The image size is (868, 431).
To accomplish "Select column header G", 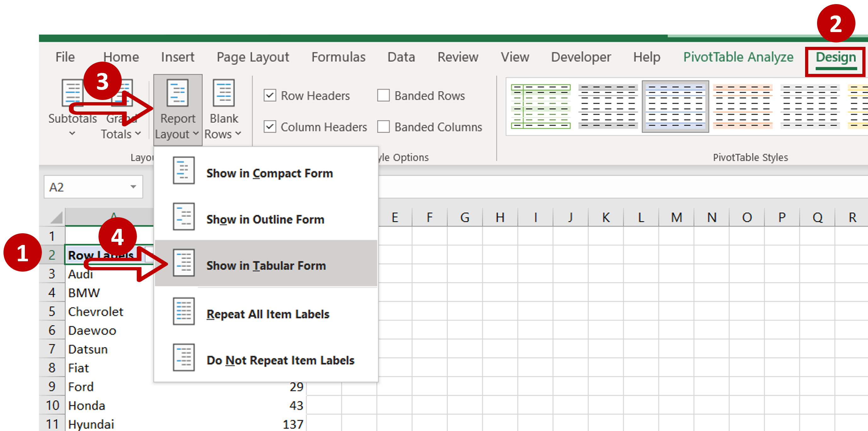I will pos(465,218).
